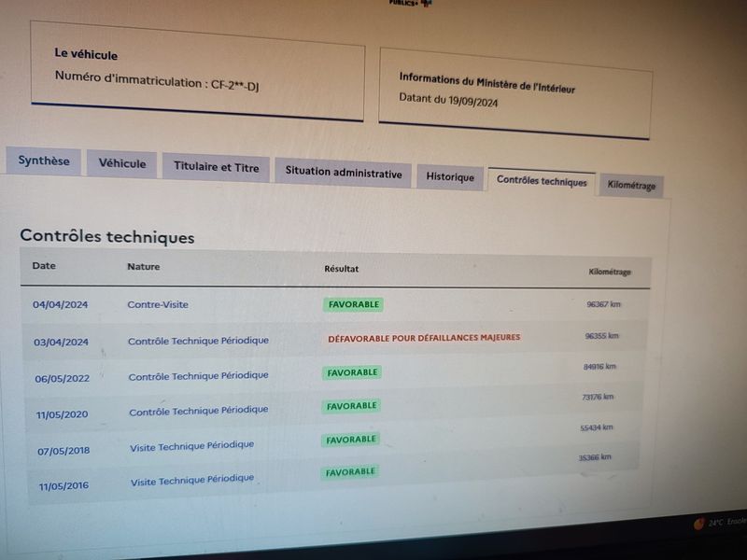Open the Kilométrage tab
747x560 pixels.
tap(631, 185)
